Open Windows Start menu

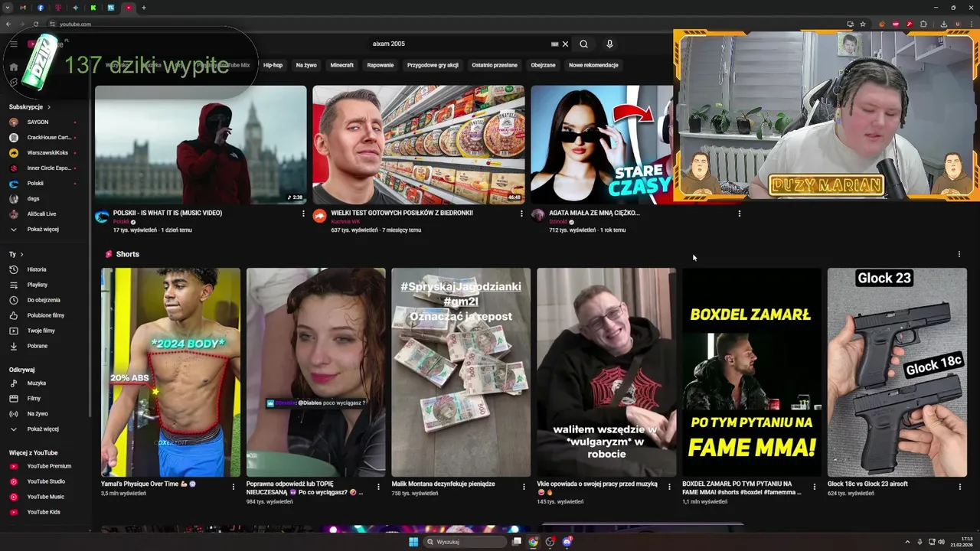pos(413,542)
